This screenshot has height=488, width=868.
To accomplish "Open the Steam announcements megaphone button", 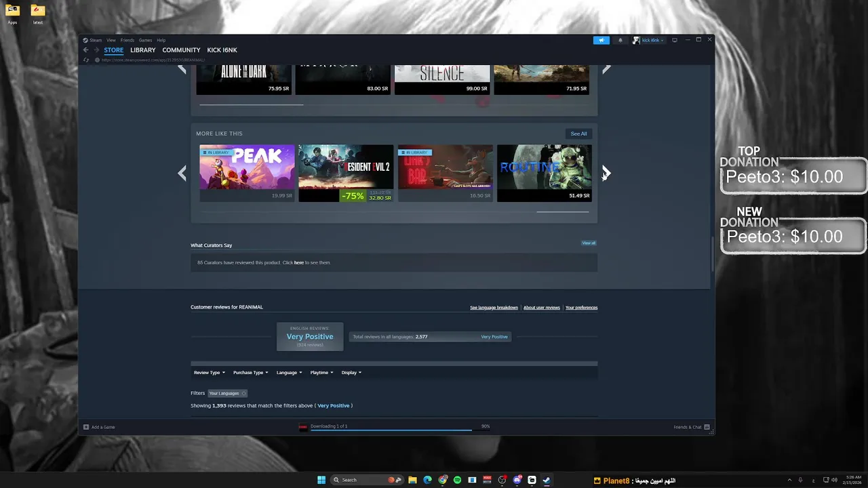I will pyautogui.click(x=601, y=40).
